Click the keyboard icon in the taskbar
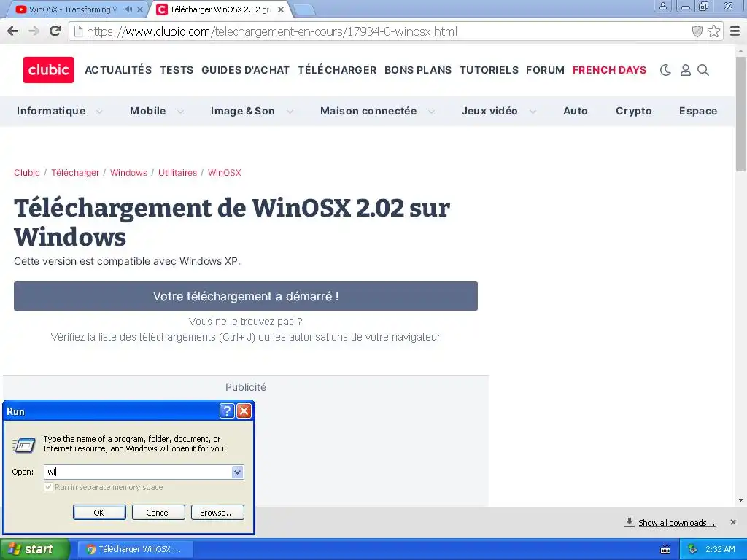Screen dimensions: 747x560 665,550
